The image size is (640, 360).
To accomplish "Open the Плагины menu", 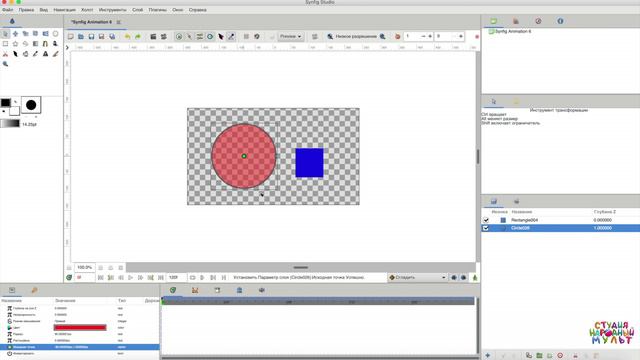I will click(158, 9).
